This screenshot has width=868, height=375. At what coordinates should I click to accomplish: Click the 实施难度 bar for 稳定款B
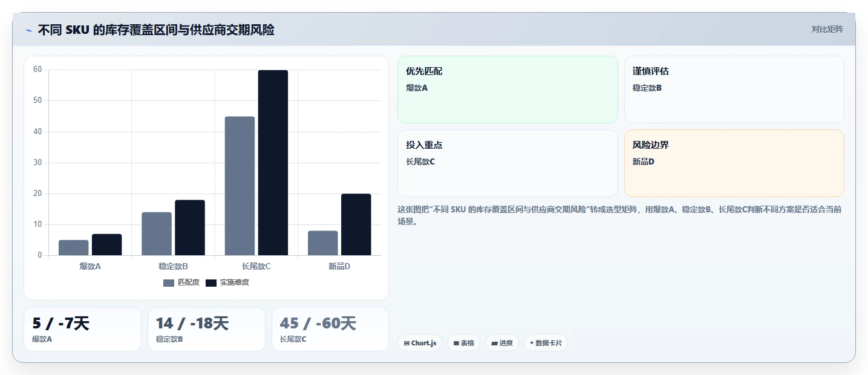point(190,227)
